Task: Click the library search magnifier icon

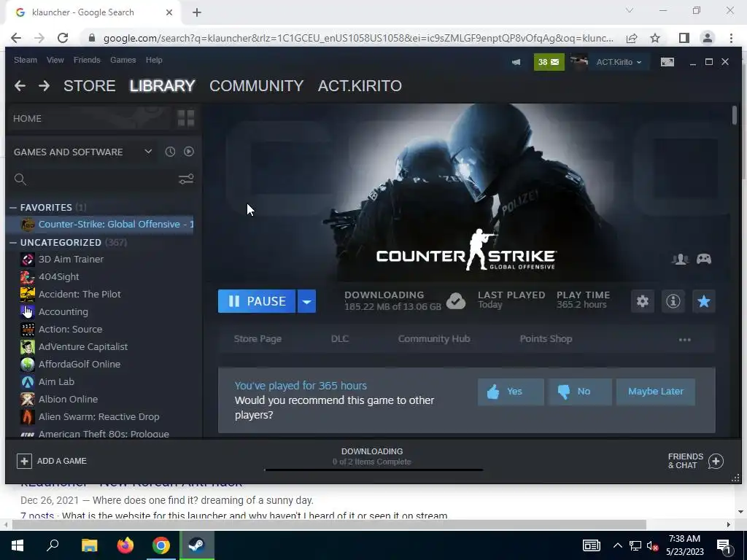Action: [x=20, y=179]
